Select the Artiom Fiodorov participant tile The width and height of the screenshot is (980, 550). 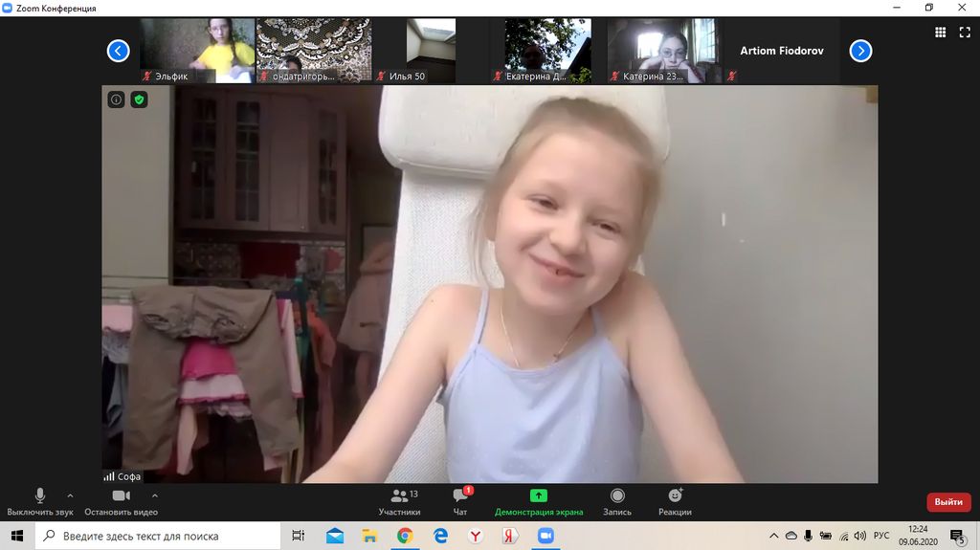pyautogui.click(x=781, y=51)
